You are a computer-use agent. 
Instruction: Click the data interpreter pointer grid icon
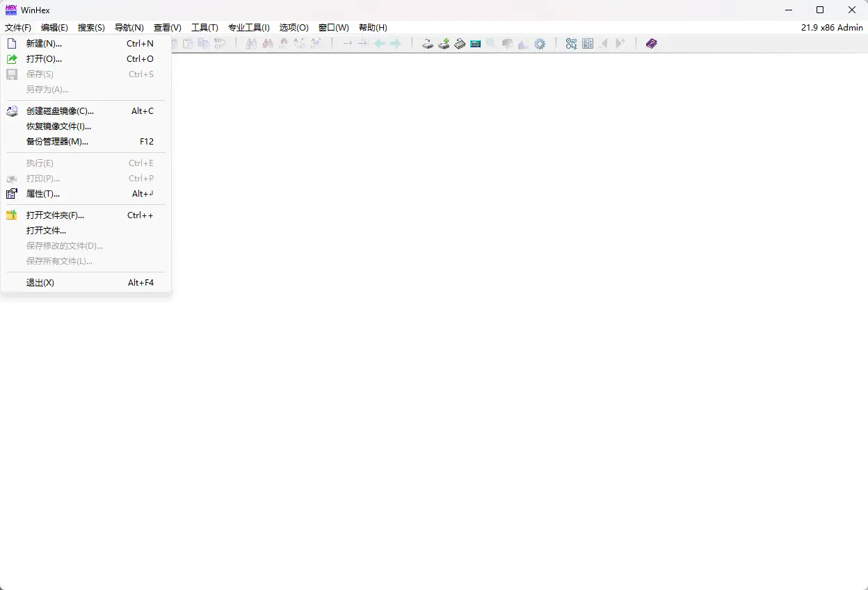click(571, 44)
